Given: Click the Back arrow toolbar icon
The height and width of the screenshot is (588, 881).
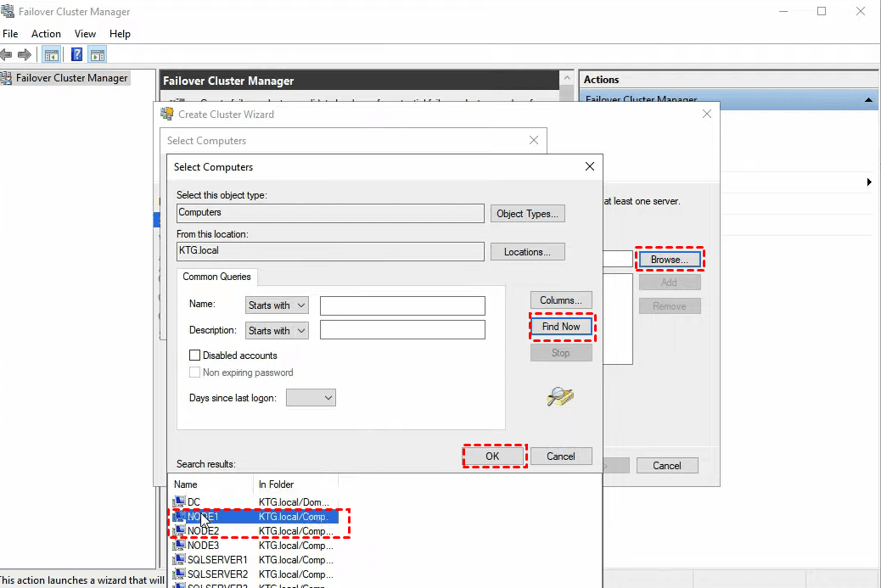Looking at the screenshot, I should [6, 54].
